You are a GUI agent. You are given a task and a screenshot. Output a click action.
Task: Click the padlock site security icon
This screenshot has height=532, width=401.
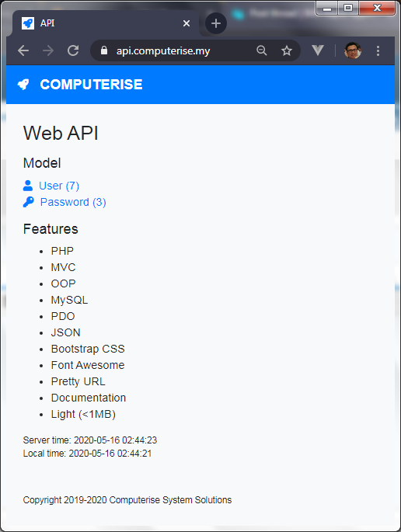(x=104, y=50)
